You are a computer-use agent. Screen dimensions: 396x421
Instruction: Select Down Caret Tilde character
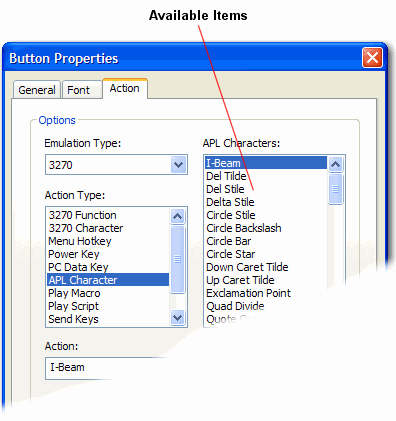click(x=266, y=267)
